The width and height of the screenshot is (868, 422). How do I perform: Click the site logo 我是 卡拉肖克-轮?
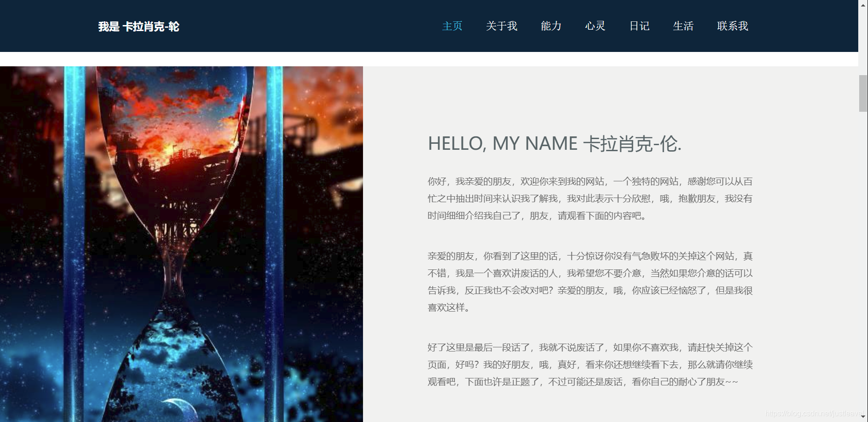point(139,26)
